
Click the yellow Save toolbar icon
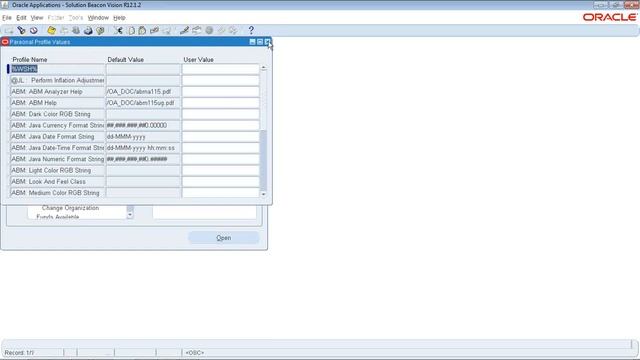(51, 31)
